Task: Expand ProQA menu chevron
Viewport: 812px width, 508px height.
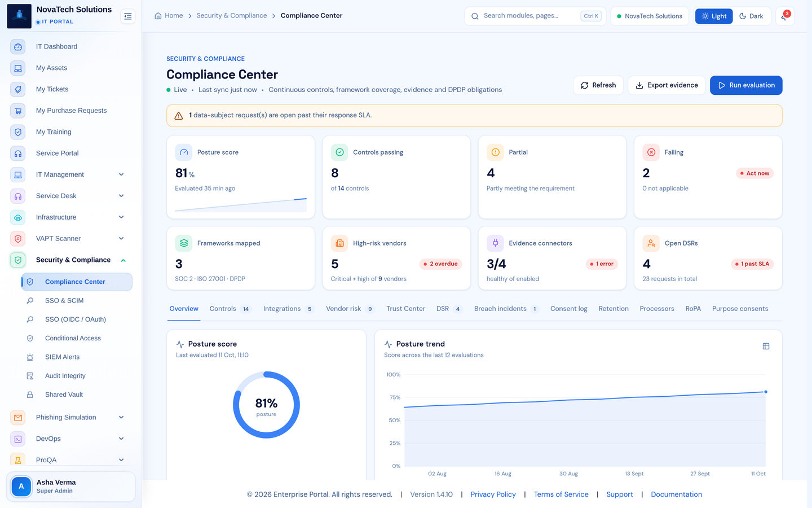Action: click(x=121, y=460)
